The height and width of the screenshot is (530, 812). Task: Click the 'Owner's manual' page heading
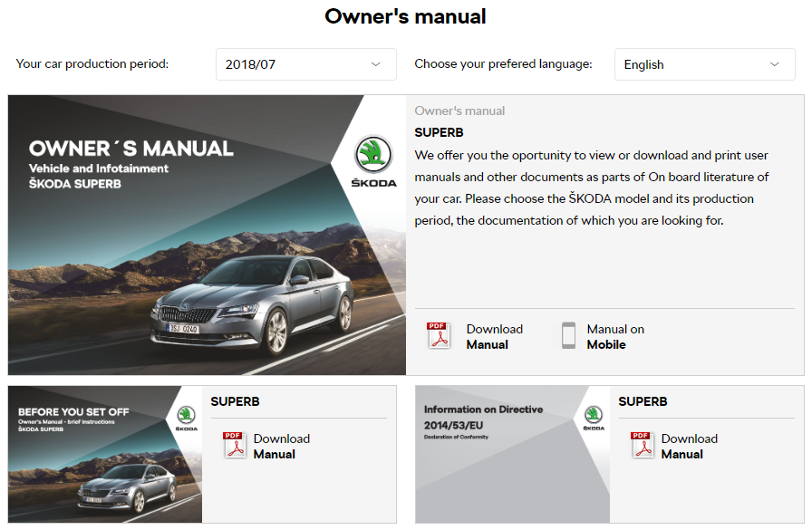pos(405,16)
